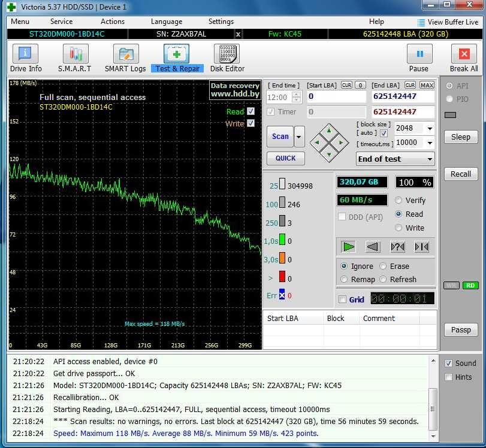This screenshot has width=486, height=448.
Task: Click the End LBA input field
Action: click(x=403, y=96)
